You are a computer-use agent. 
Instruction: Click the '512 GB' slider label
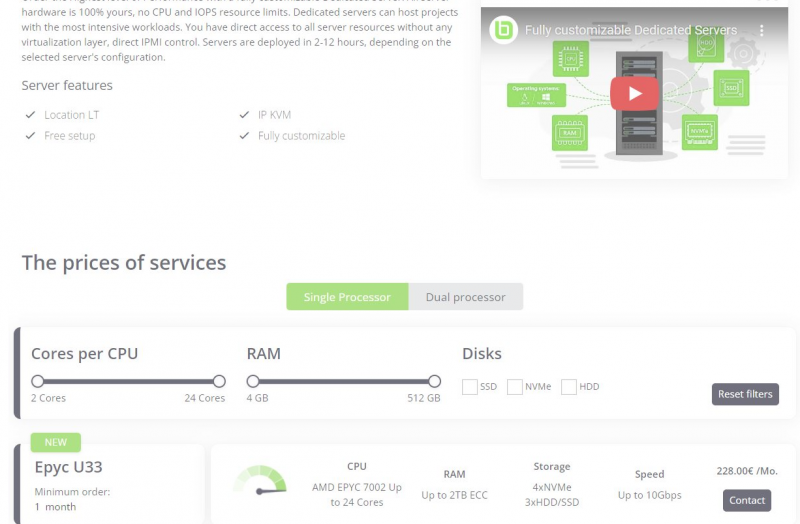(x=423, y=398)
